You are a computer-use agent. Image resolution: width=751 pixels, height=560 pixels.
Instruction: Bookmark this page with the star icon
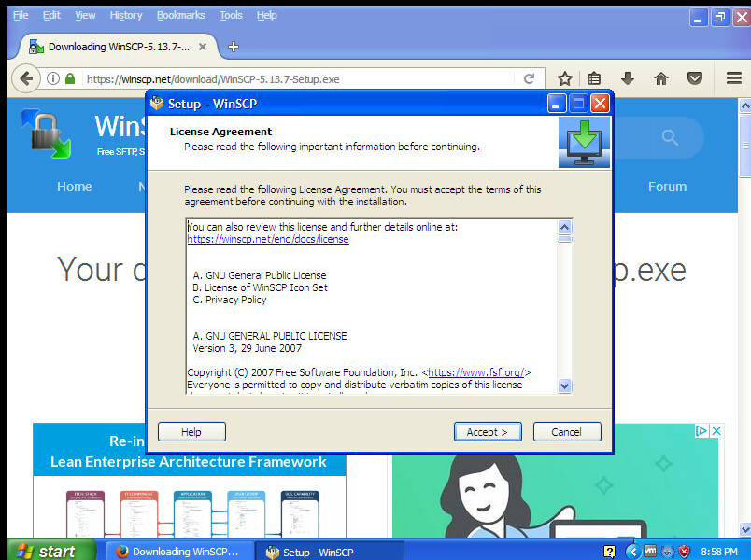click(x=565, y=78)
